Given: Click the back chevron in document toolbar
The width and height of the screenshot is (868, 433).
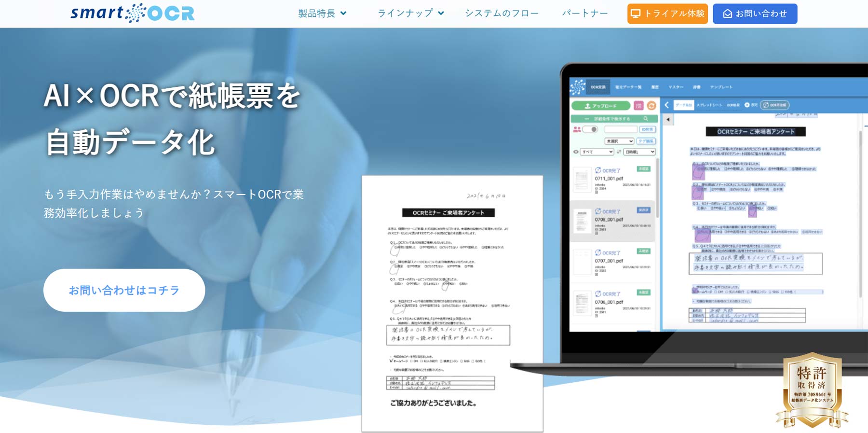Looking at the screenshot, I should [667, 105].
